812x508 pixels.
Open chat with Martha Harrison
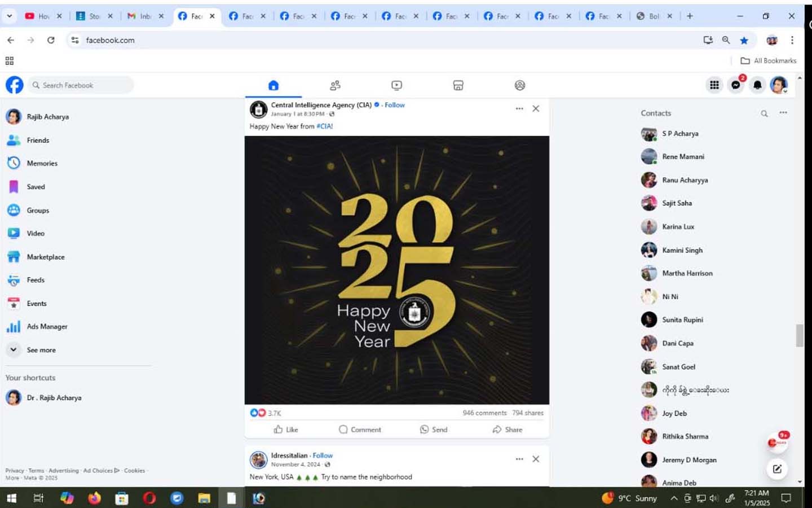pyautogui.click(x=687, y=273)
